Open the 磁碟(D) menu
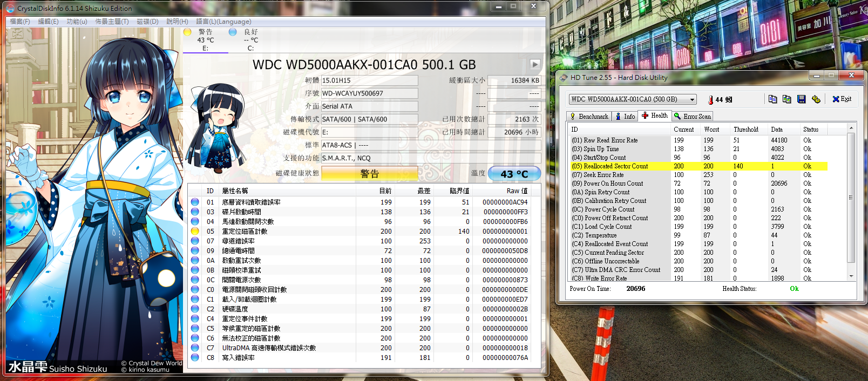 click(x=147, y=22)
